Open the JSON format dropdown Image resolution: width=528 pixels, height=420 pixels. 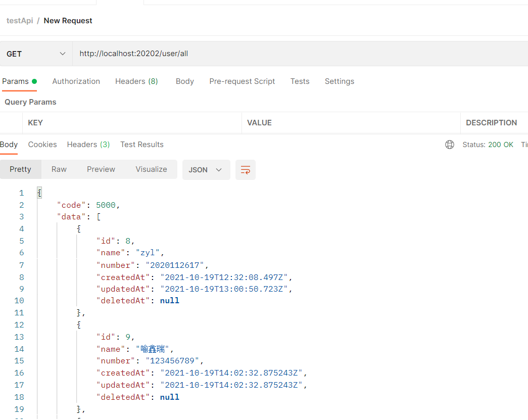click(x=206, y=170)
